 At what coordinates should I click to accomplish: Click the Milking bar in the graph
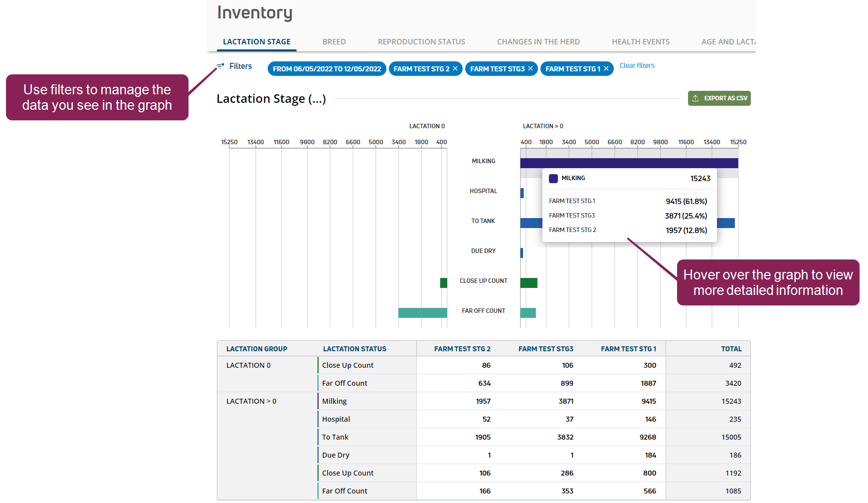coord(628,163)
